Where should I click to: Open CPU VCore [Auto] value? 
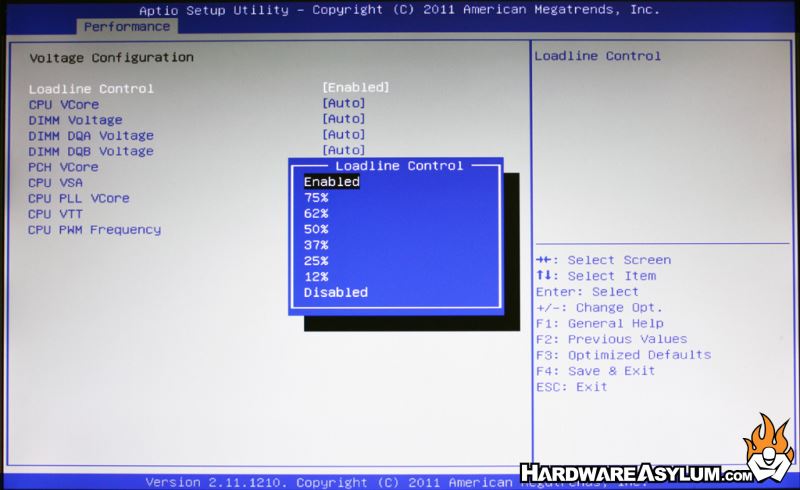344,103
